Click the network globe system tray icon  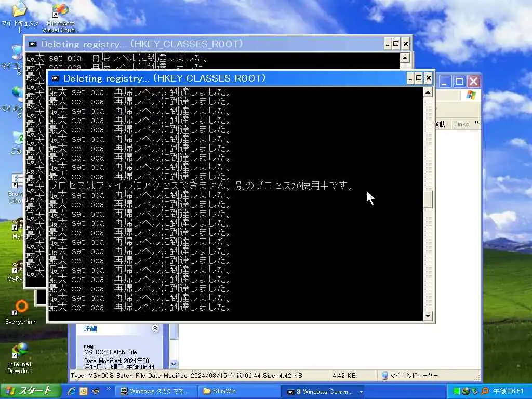click(x=466, y=391)
